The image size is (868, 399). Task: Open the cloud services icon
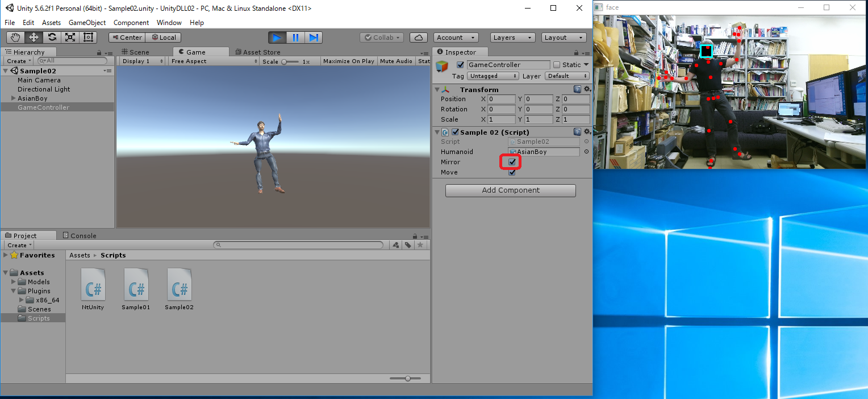419,38
